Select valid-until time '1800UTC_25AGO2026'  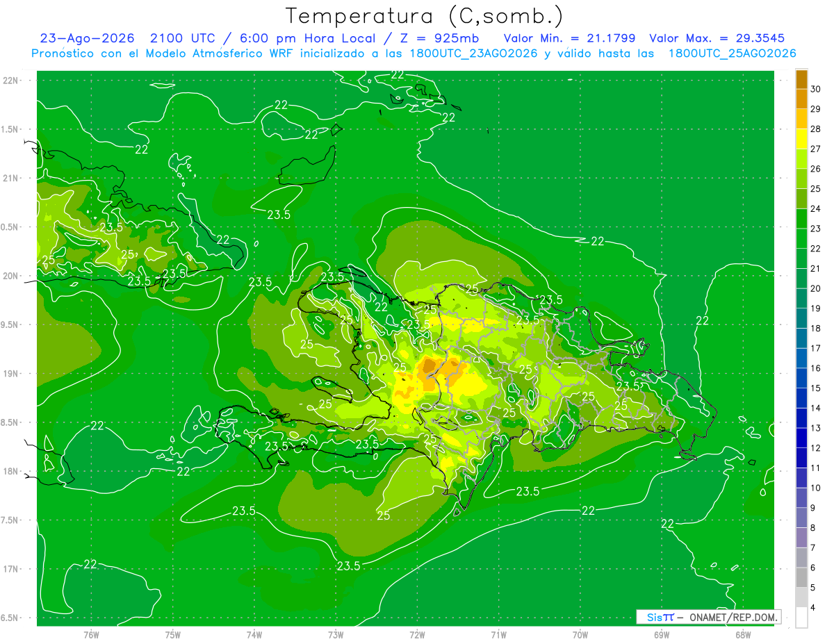[x=732, y=53]
